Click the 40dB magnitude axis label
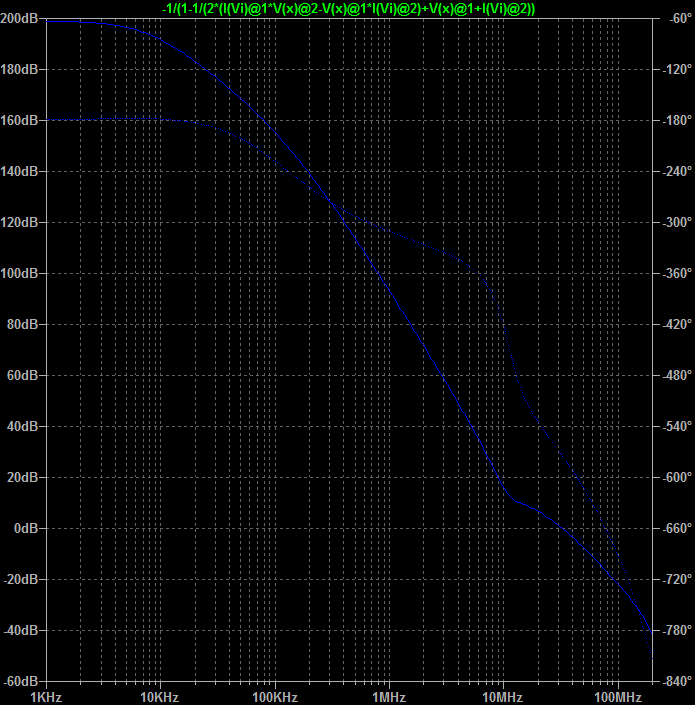The width and height of the screenshot is (695, 705). (x=22, y=426)
